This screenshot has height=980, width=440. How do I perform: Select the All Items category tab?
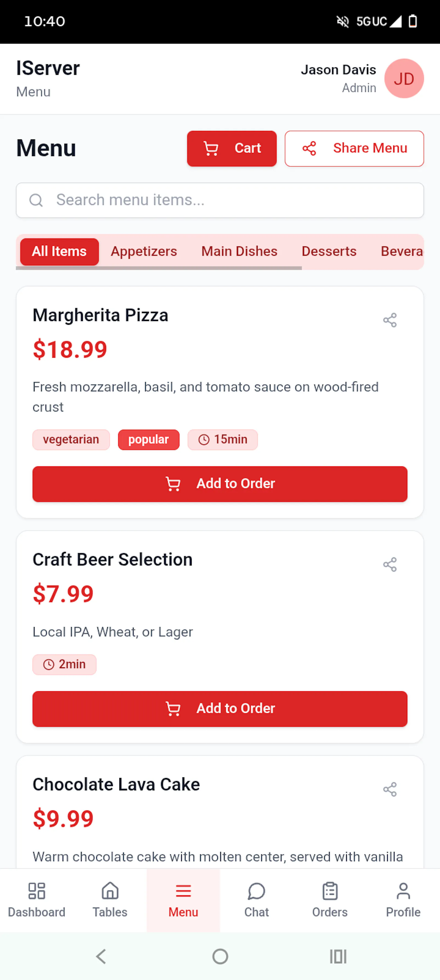(x=59, y=252)
